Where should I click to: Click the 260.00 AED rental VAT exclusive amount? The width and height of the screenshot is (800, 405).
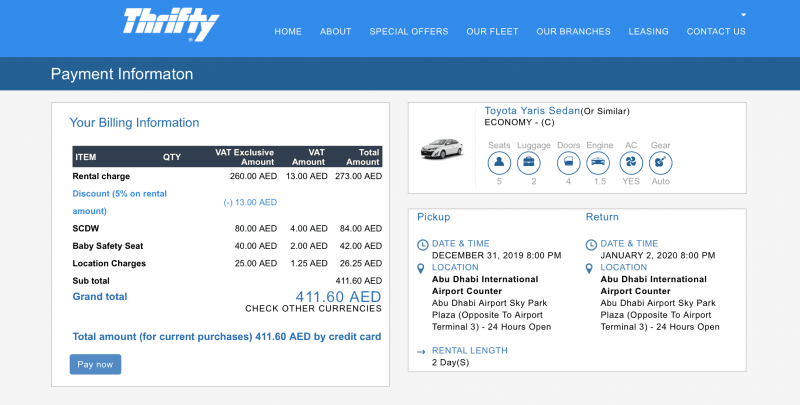point(253,176)
